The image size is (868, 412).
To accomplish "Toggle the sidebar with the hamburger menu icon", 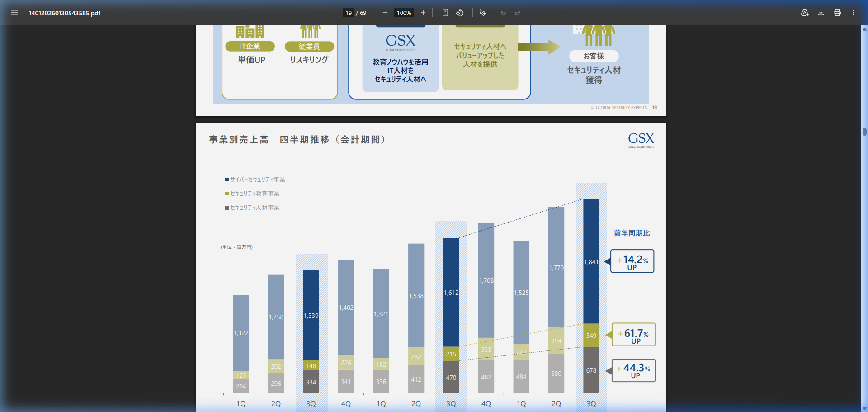I will [x=14, y=13].
